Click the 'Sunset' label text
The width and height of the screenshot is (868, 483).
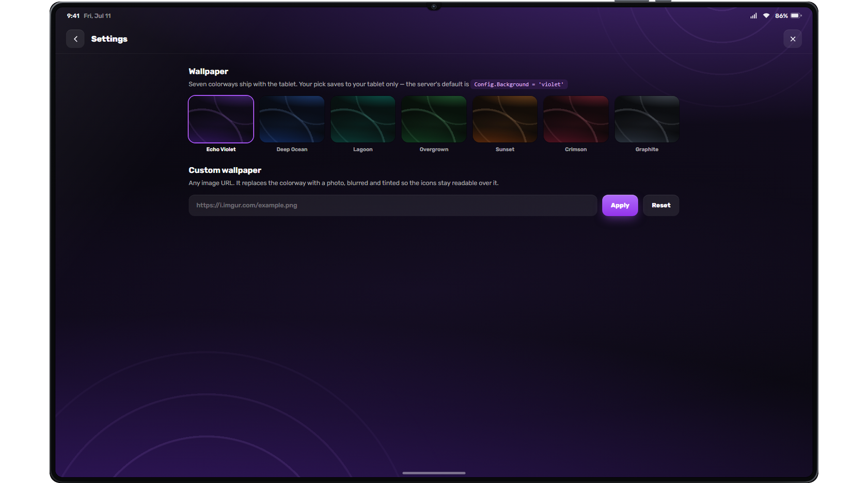pos(505,149)
